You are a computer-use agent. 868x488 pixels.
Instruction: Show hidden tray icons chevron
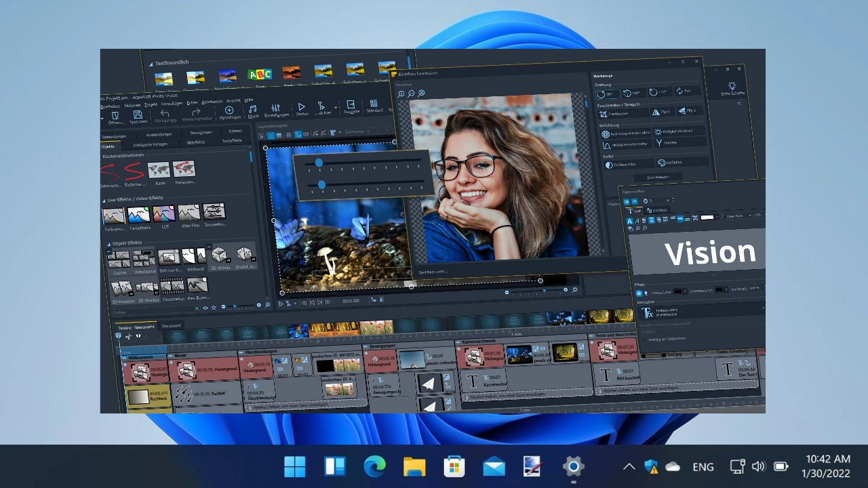point(629,466)
